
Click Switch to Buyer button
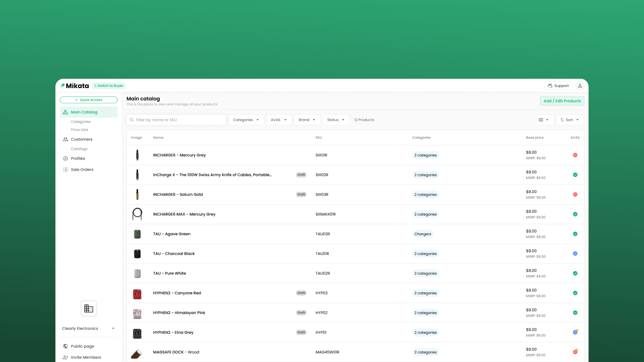tap(109, 86)
